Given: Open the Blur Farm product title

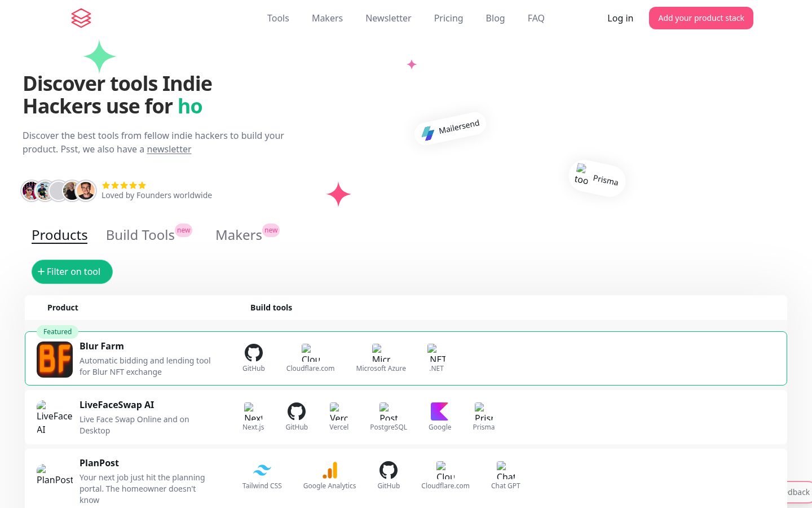Looking at the screenshot, I should tap(101, 346).
